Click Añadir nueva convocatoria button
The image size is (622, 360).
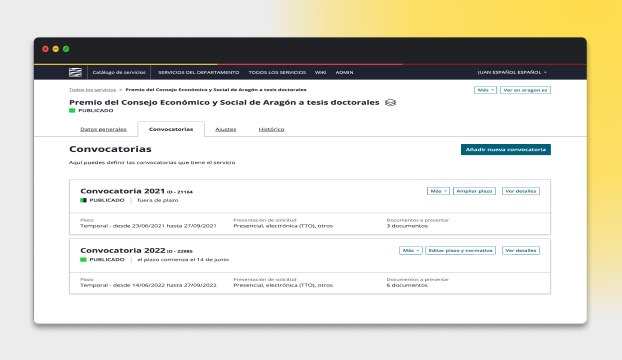coord(506,149)
